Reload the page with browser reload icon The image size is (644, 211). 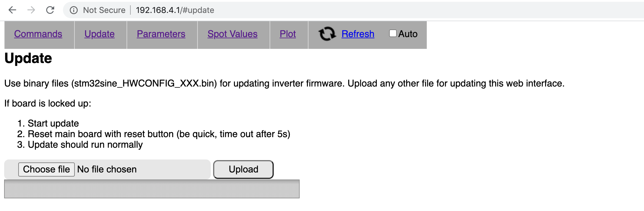tap(50, 10)
